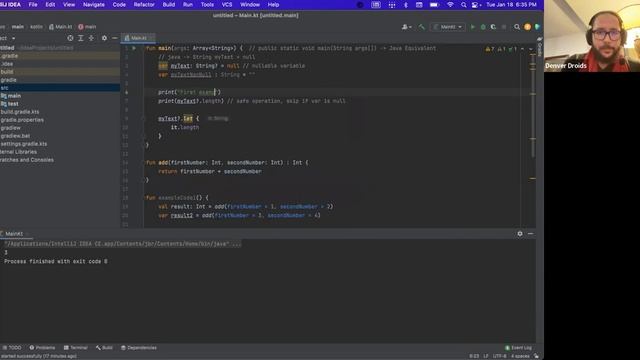
Task: Open the Refactor menu
Action: coord(144,4)
